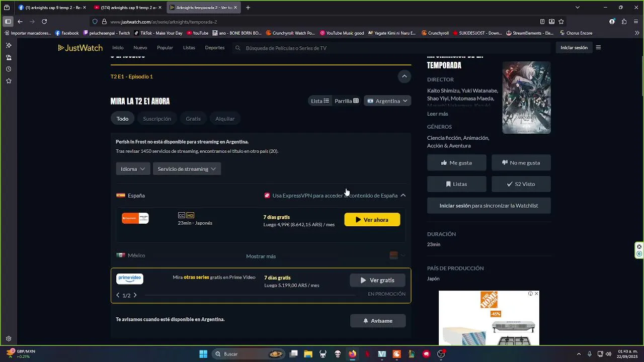Open the Listas menu item in the header
This screenshot has width=644, height=362.
(x=189, y=48)
